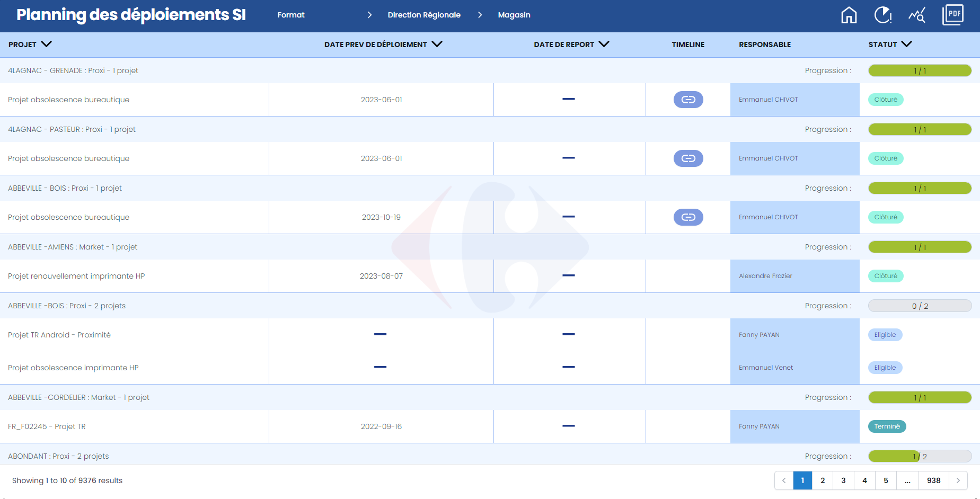Open the pie chart alert icon

(x=882, y=15)
